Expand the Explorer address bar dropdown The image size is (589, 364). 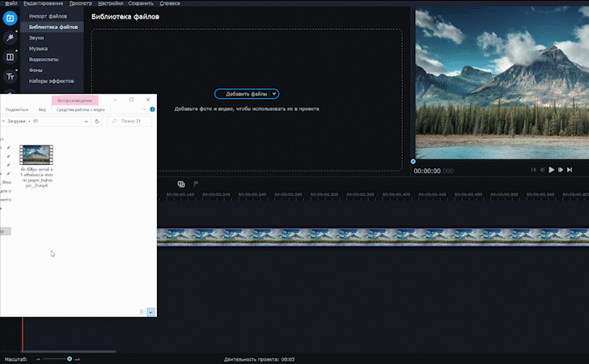pos(86,121)
